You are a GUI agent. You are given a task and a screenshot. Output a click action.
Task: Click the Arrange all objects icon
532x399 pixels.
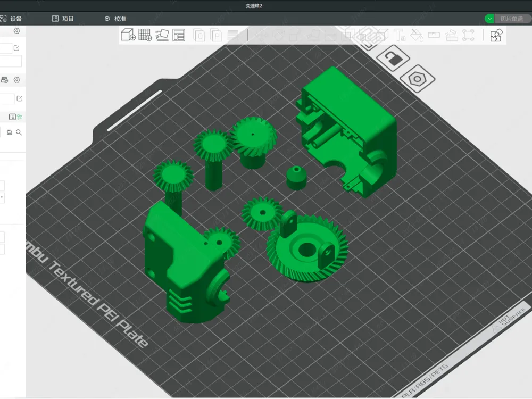[x=179, y=35]
